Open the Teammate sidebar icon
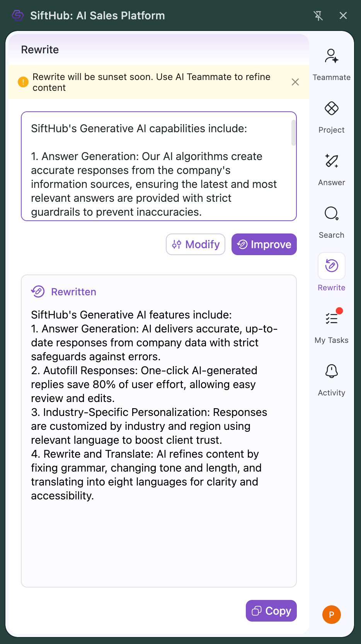361x644 pixels. pyautogui.click(x=331, y=56)
